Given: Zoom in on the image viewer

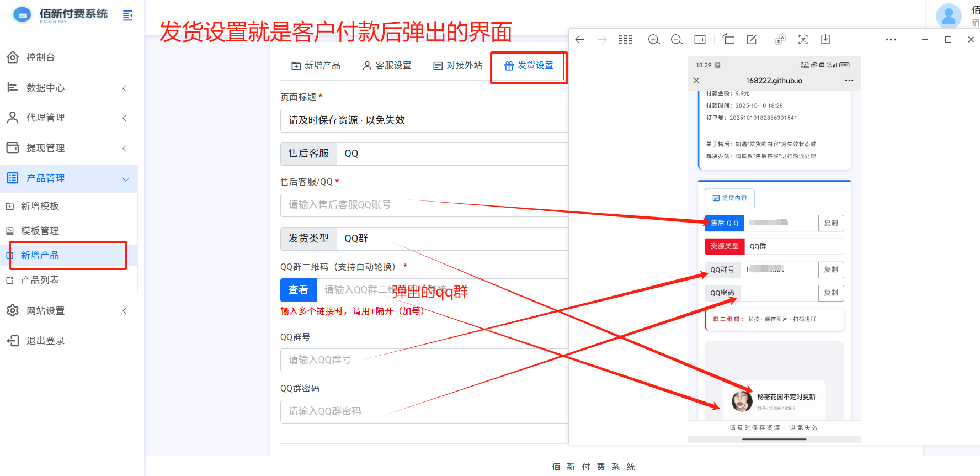Looking at the screenshot, I should pyautogui.click(x=654, y=40).
